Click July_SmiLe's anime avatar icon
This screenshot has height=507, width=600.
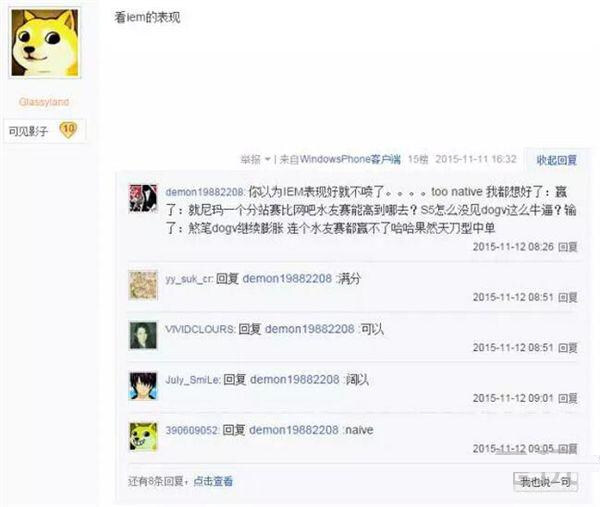point(143,386)
